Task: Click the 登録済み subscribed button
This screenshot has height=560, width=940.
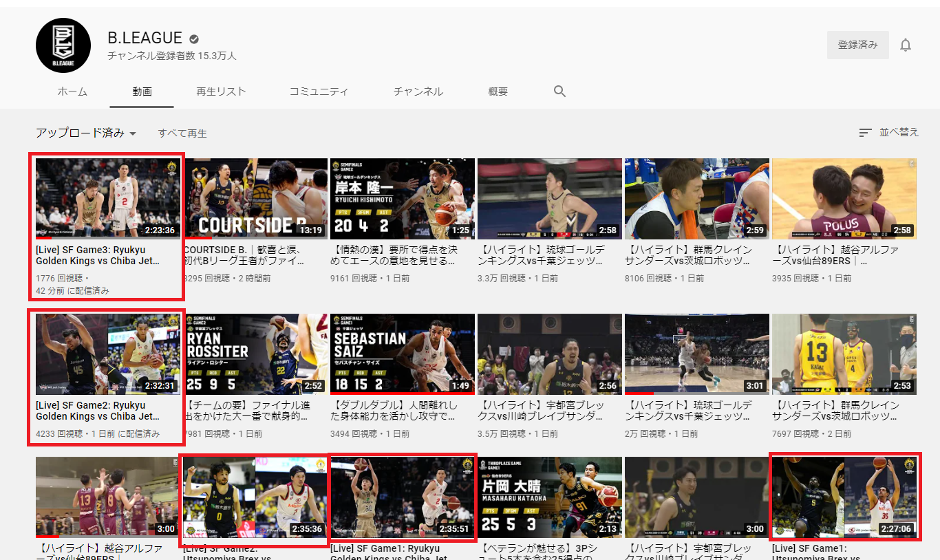Action: tap(857, 45)
